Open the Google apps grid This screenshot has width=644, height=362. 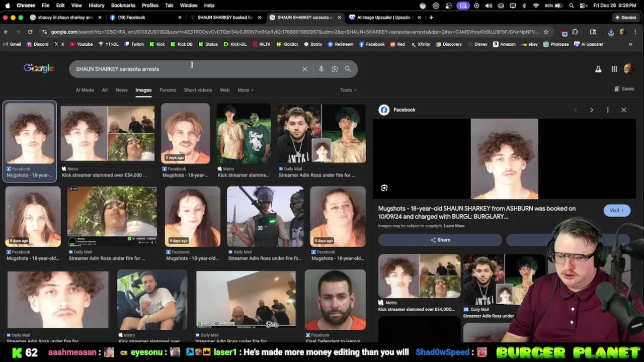[614, 69]
